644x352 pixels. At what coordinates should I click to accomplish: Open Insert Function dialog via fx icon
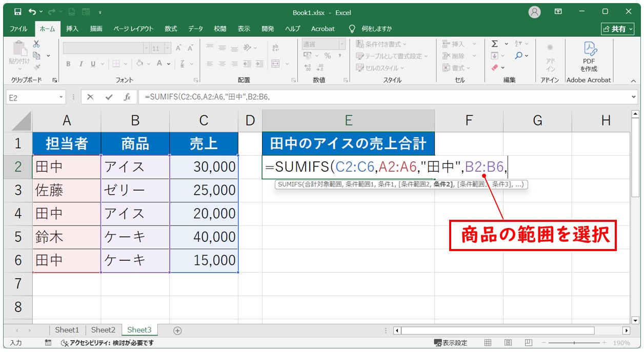point(127,97)
